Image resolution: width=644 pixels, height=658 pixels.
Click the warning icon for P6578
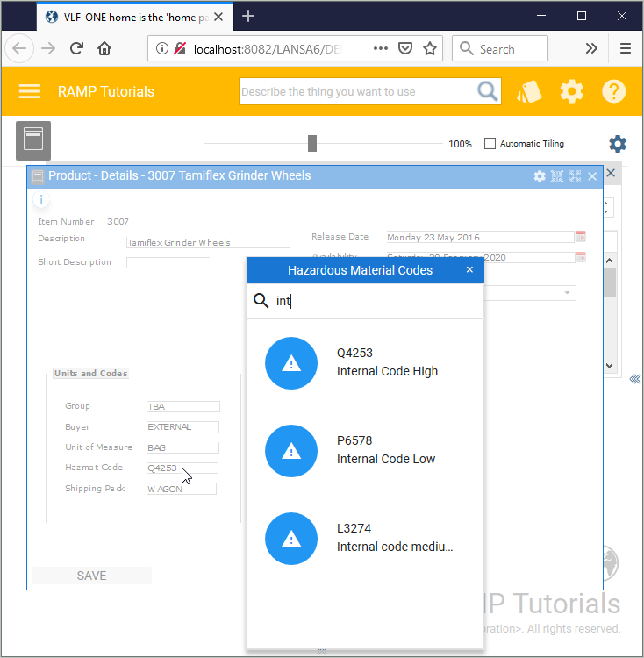[x=291, y=451]
